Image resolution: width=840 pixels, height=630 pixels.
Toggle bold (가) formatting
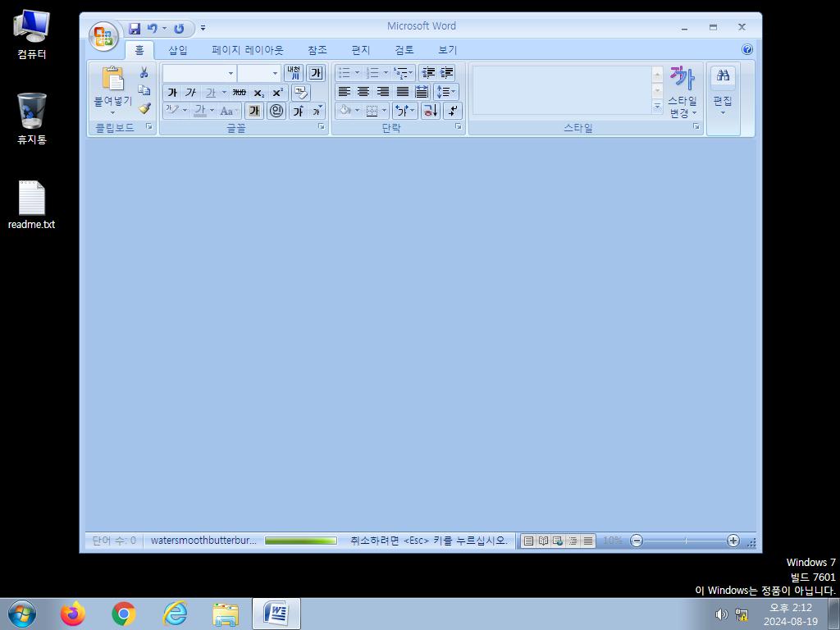coord(172,93)
